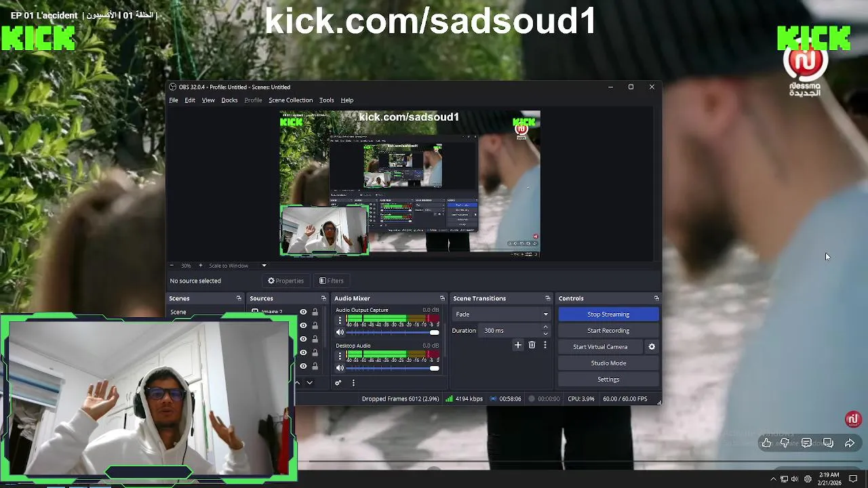The image size is (868, 488).
Task: Click the OBS preview canvas
Action: 410,184
